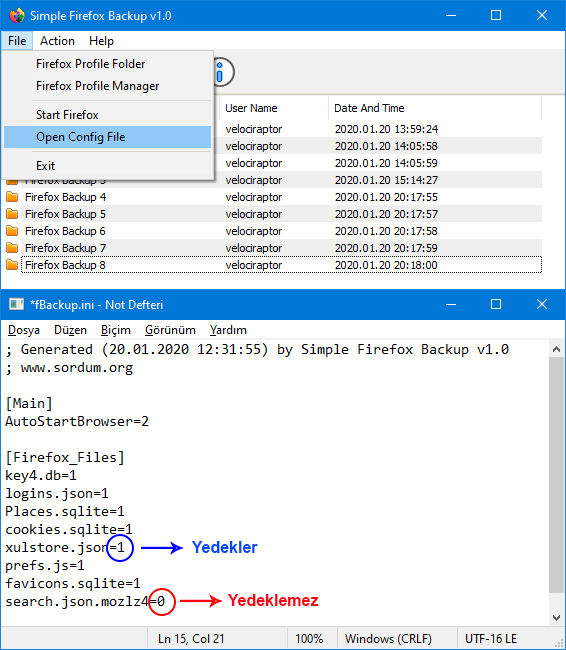Click folder icon of Firefox Backup 6
The width and height of the screenshot is (566, 650).
12,231
